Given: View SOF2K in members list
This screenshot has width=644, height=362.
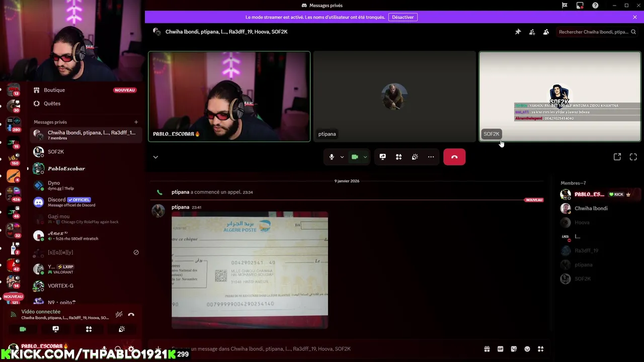Looking at the screenshot, I should tap(600, 279).
